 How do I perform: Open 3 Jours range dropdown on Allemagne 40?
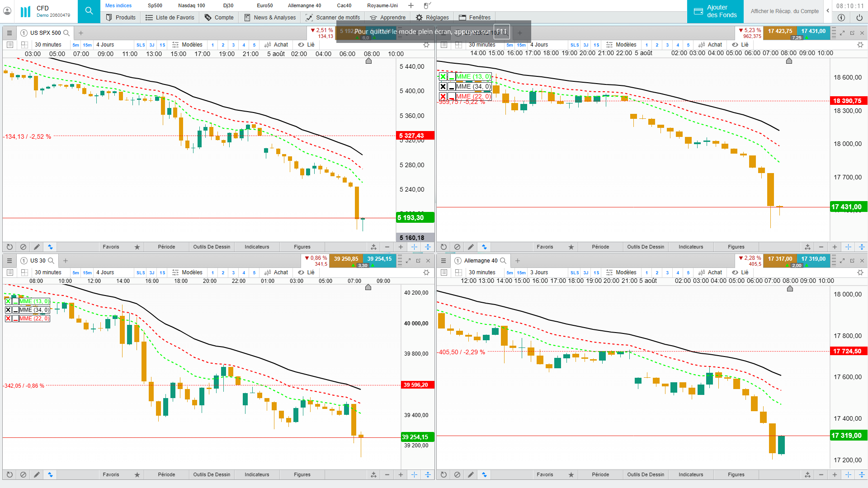(539, 272)
